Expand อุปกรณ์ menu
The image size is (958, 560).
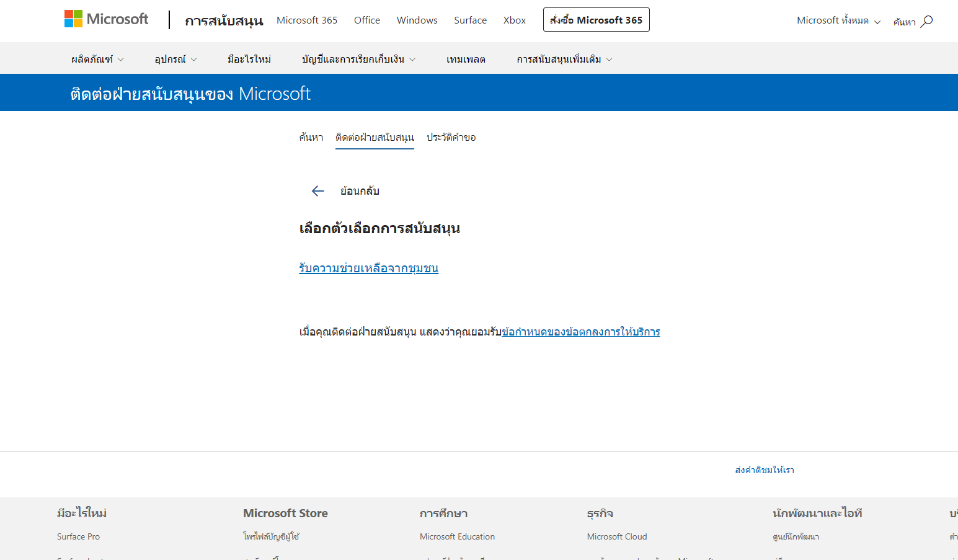(x=175, y=59)
